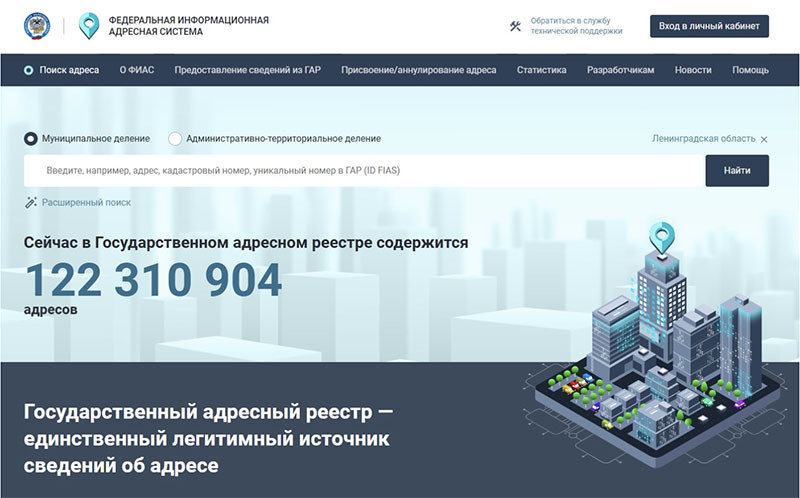
Task: Open the Помощь menu item
Action: coord(751,70)
